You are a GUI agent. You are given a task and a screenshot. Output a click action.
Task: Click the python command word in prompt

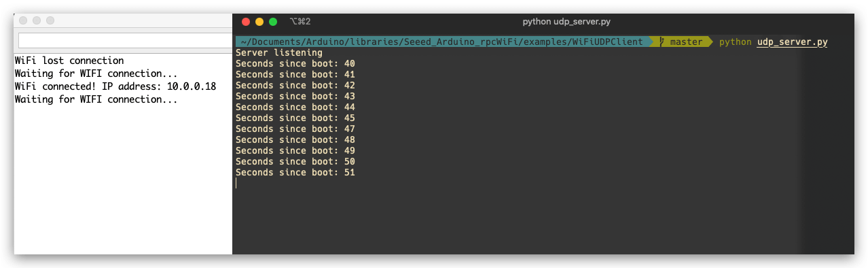coord(736,42)
